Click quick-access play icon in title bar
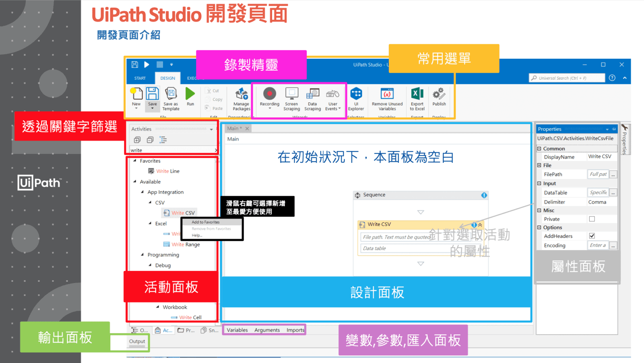 pos(147,64)
